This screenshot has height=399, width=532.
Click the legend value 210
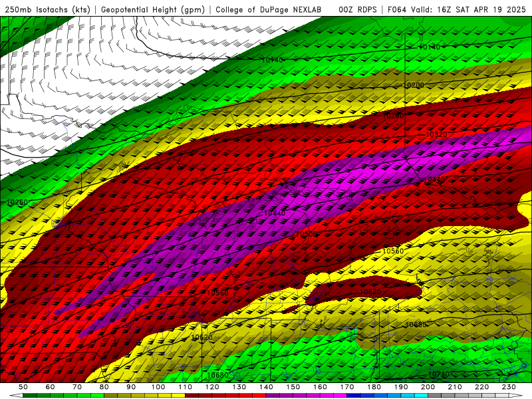(455, 387)
